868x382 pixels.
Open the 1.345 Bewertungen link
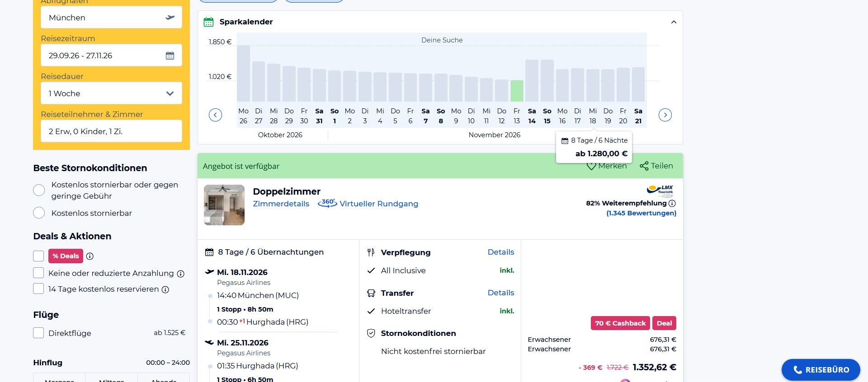[641, 213]
